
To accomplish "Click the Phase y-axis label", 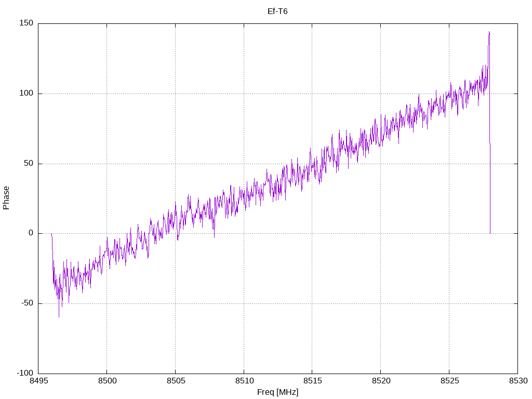I will tap(6, 198).
